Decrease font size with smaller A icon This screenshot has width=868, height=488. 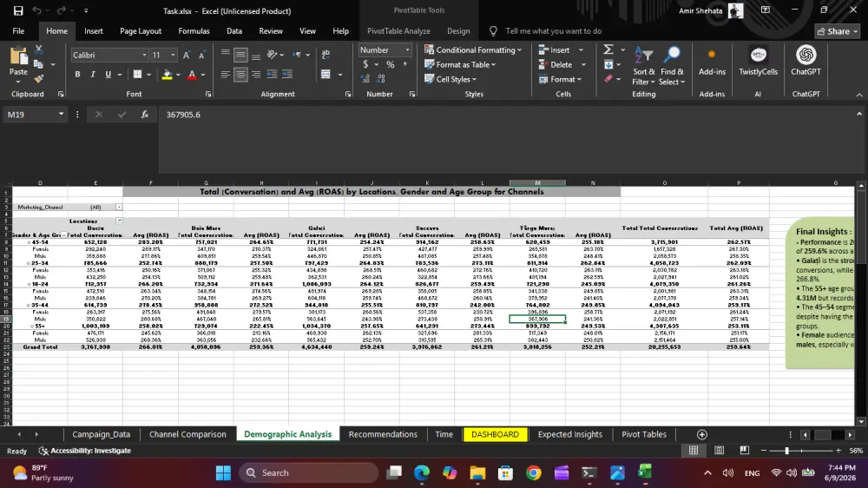pos(201,55)
